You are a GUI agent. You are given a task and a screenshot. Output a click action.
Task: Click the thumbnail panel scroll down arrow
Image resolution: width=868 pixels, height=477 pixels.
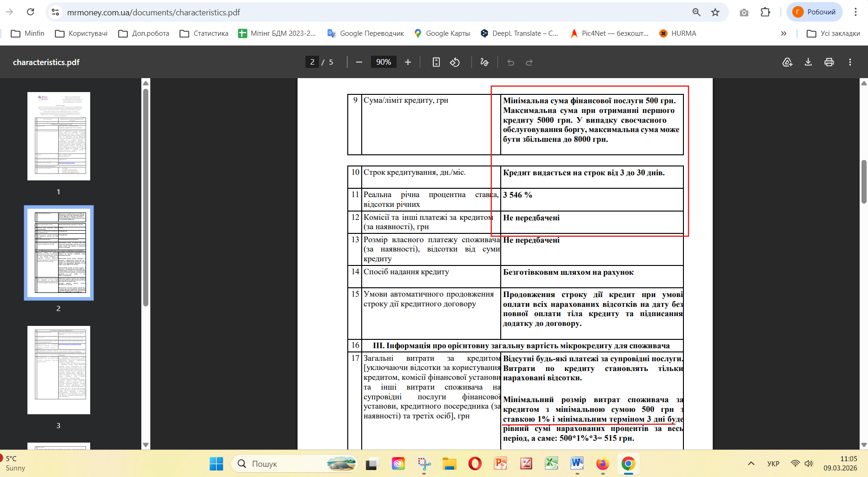(x=146, y=445)
